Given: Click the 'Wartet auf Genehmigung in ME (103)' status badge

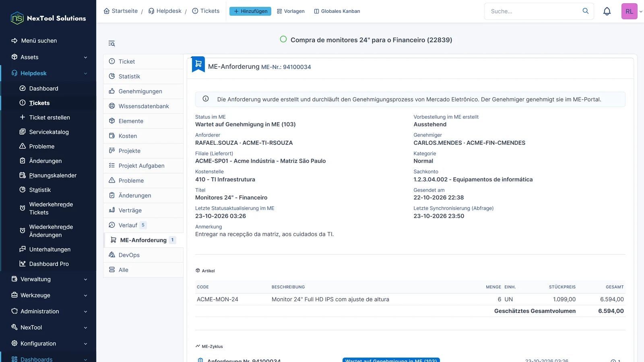Looking at the screenshot, I should tap(391, 360).
